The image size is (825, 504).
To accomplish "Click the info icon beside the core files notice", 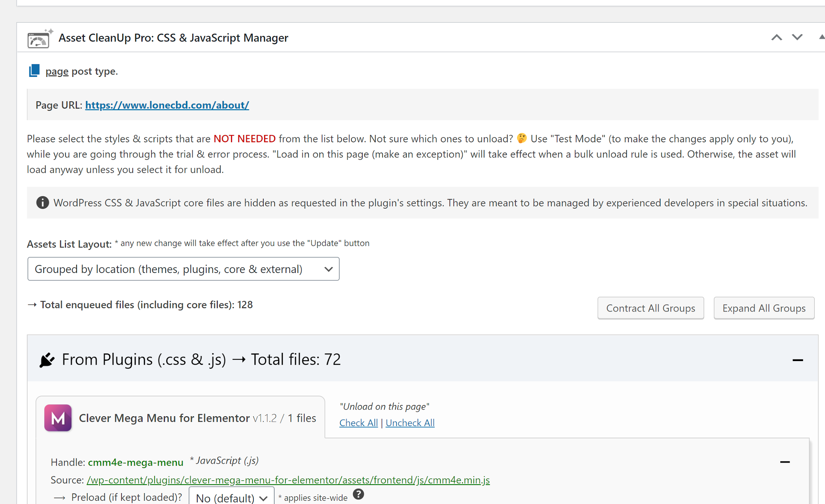I will 43,203.
